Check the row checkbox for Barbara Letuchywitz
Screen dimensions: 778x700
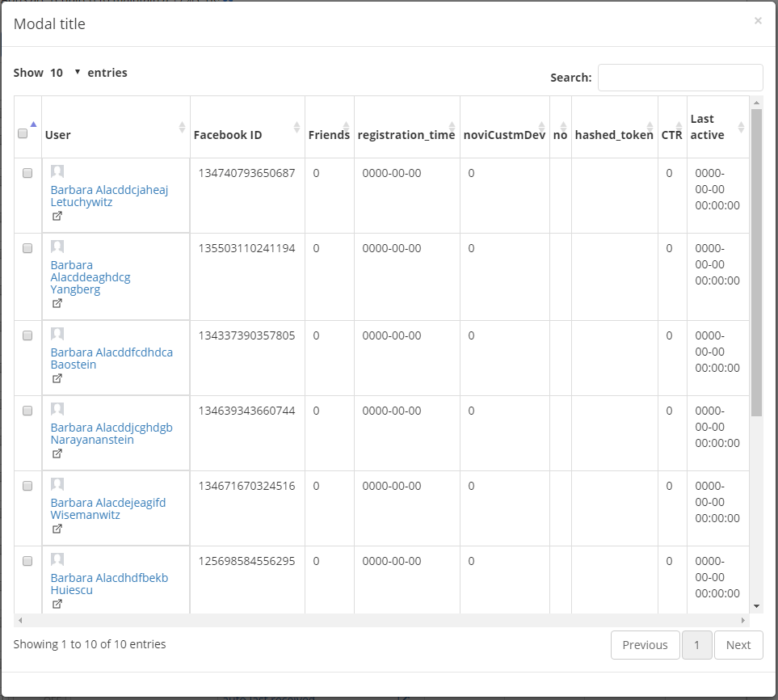click(x=27, y=172)
